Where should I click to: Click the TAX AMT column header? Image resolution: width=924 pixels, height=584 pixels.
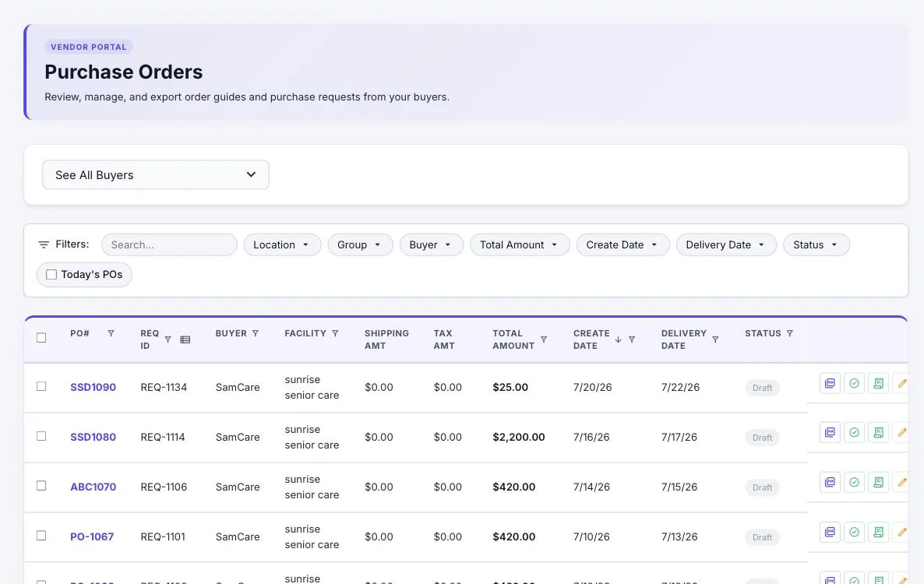pos(444,339)
